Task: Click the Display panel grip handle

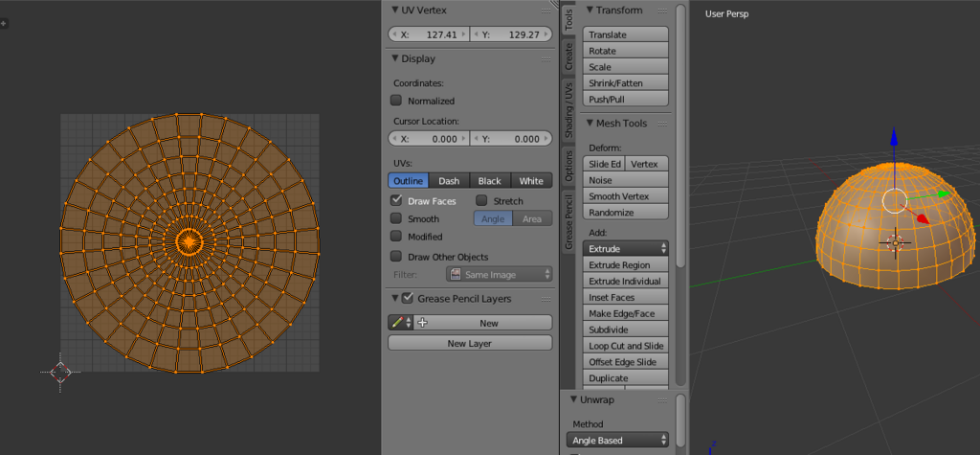Action: pyautogui.click(x=546, y=58)
